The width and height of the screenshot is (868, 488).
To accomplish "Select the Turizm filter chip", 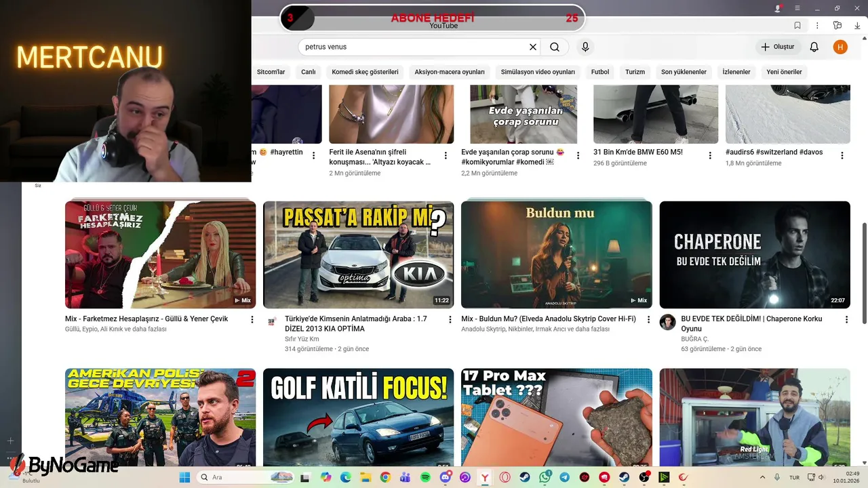I will click(x=635, y=72).
